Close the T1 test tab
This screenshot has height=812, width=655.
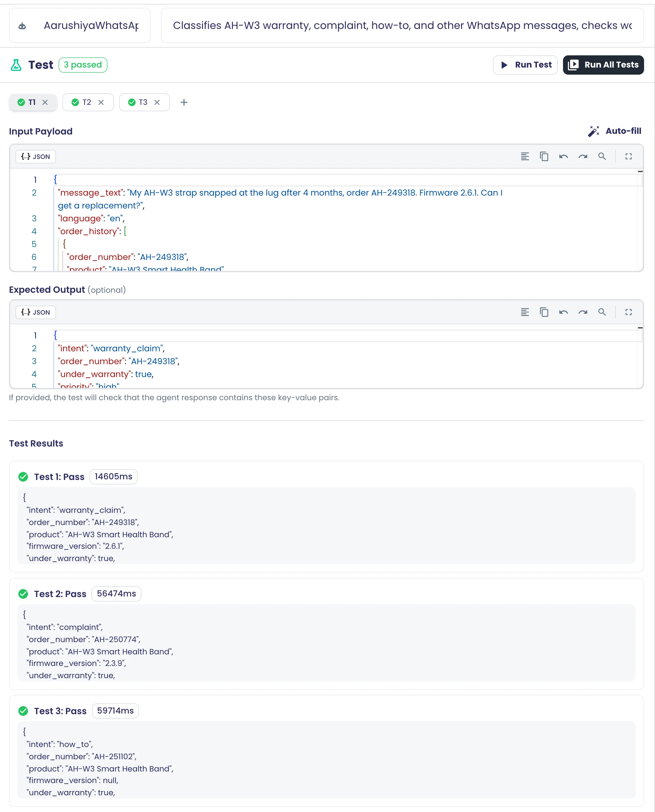click(x=45, y=102)
